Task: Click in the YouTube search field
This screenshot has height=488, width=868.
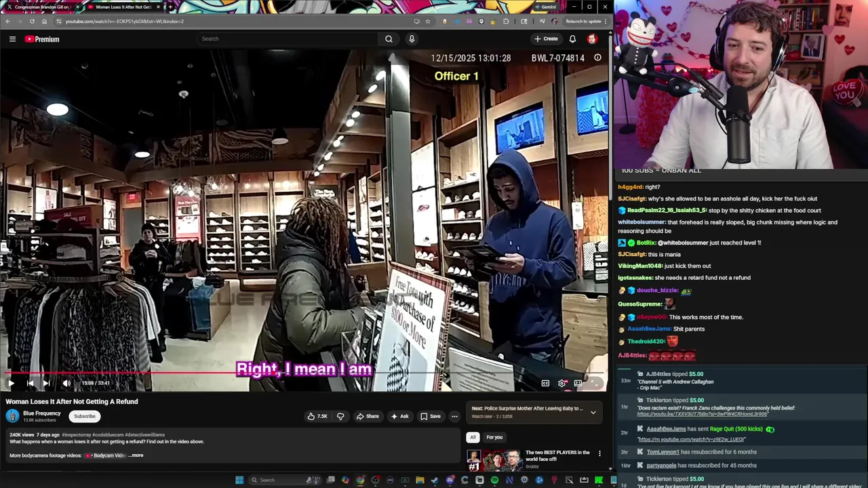Action: 288,39
